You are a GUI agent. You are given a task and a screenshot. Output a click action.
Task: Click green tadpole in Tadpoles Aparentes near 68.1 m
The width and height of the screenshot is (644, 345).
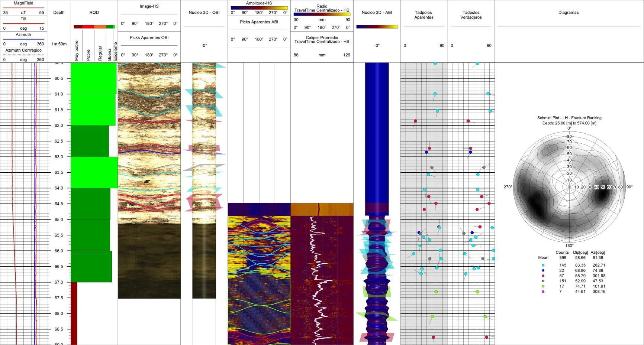432,317
